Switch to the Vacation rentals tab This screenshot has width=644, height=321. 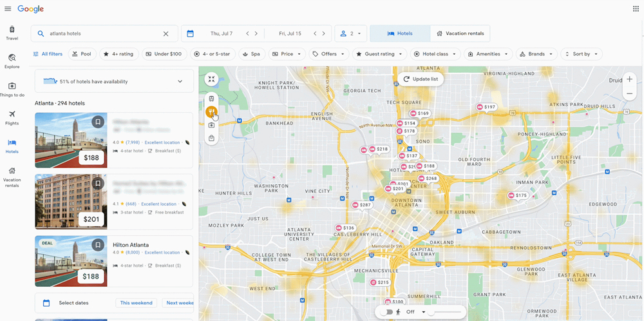pos(460,34)
